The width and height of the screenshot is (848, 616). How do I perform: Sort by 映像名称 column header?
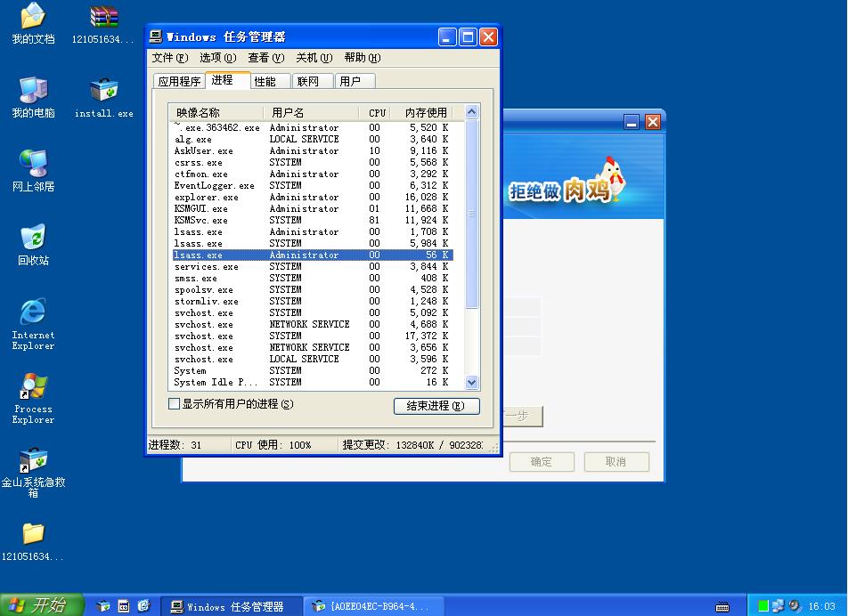tap(216, 112)
